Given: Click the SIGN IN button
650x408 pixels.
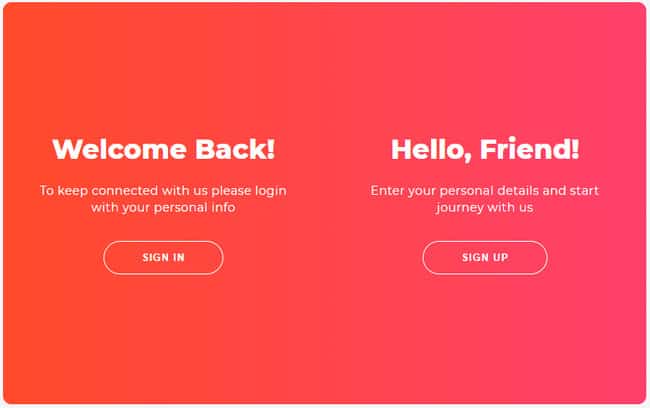Looking at the screenshot, I should tap(163, 257).
